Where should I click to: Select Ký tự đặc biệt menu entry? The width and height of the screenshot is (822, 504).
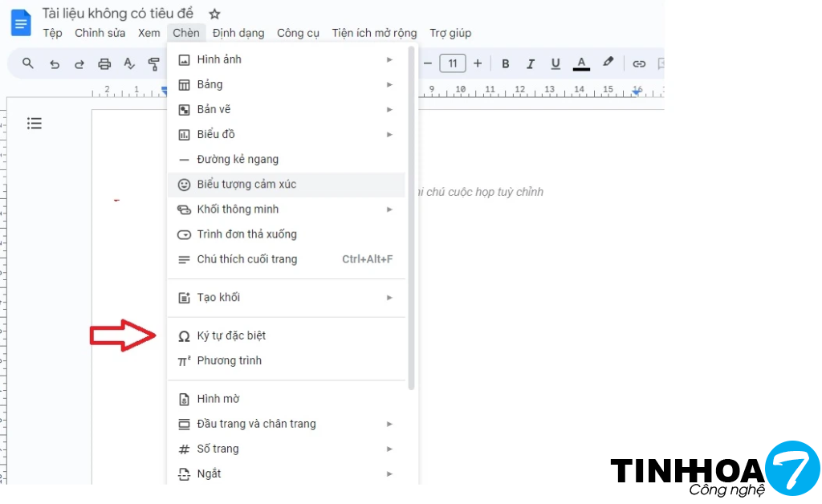pyautogui.click(x=231, y=335)
